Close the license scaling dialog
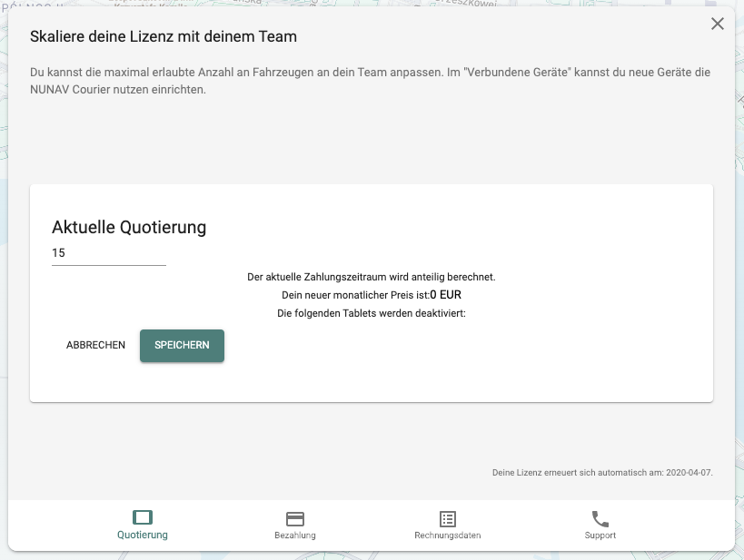Image resolution: width=744 pixels, height=560 pixels. (x=718, y=24)
